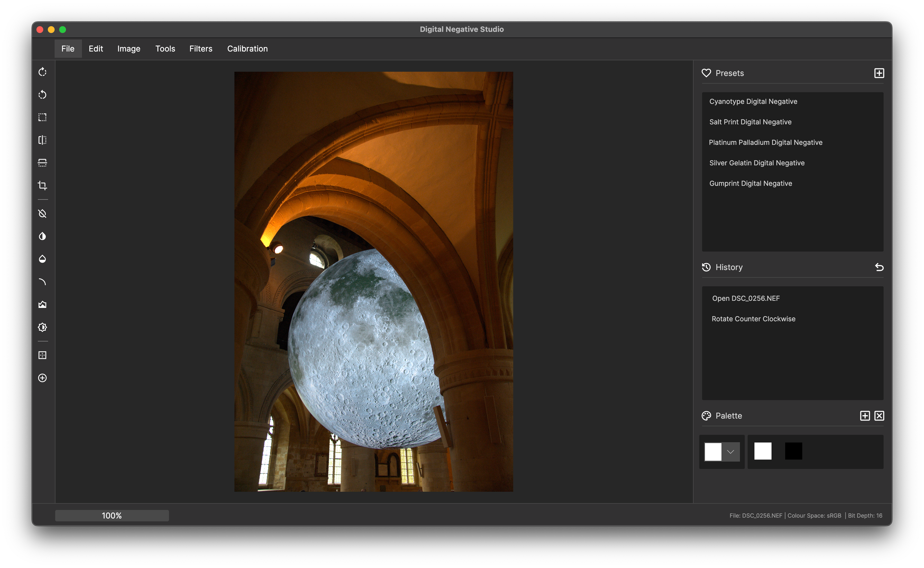Expand the current color dropdown chevron
924x568 pixels.
coord(730,452)
